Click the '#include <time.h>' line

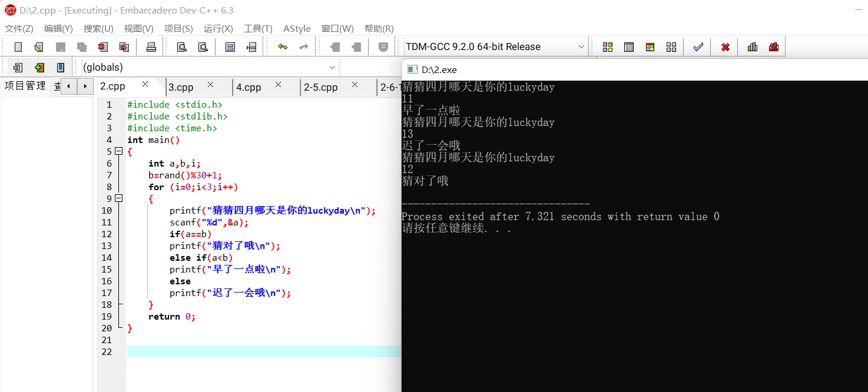(x=172, y=128)
